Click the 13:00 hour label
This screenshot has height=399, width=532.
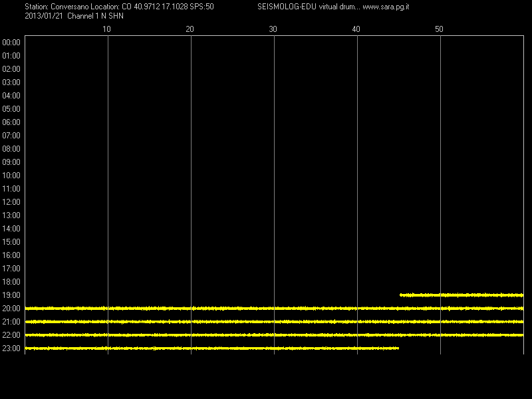click(11, 215)
